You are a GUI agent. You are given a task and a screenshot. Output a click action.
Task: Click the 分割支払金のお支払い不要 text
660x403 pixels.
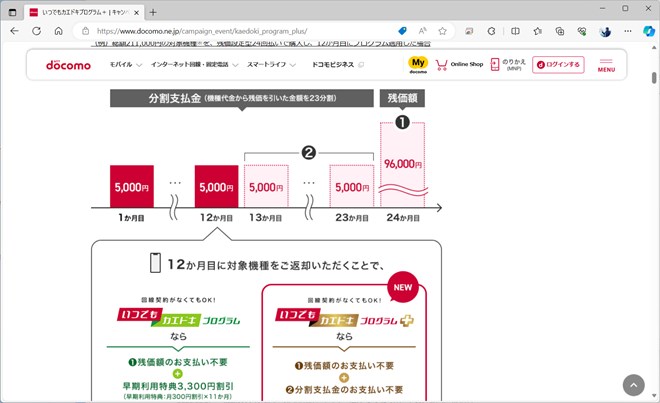[x=344, y=390]
